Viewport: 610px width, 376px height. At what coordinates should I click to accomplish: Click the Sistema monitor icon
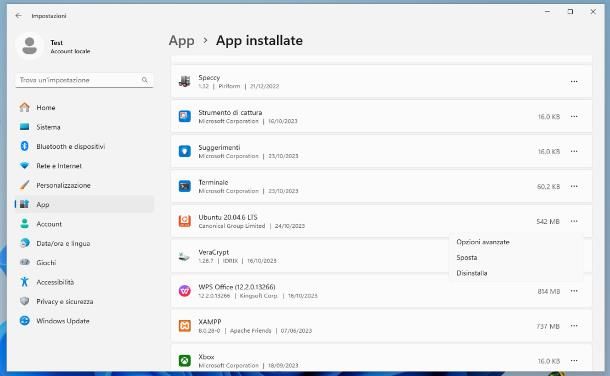tap(25, 127)
